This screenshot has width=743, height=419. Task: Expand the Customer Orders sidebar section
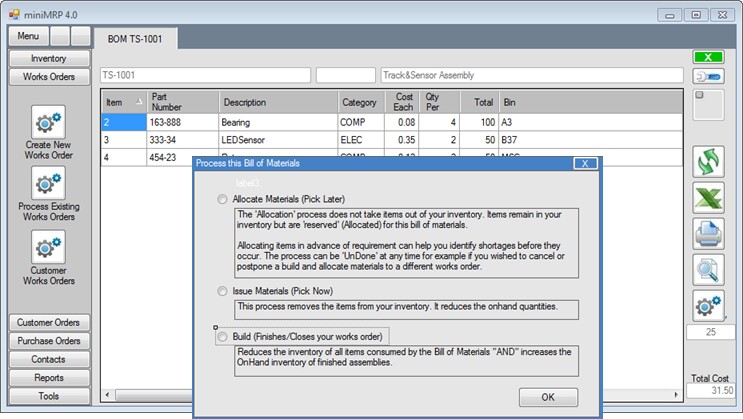48,323
